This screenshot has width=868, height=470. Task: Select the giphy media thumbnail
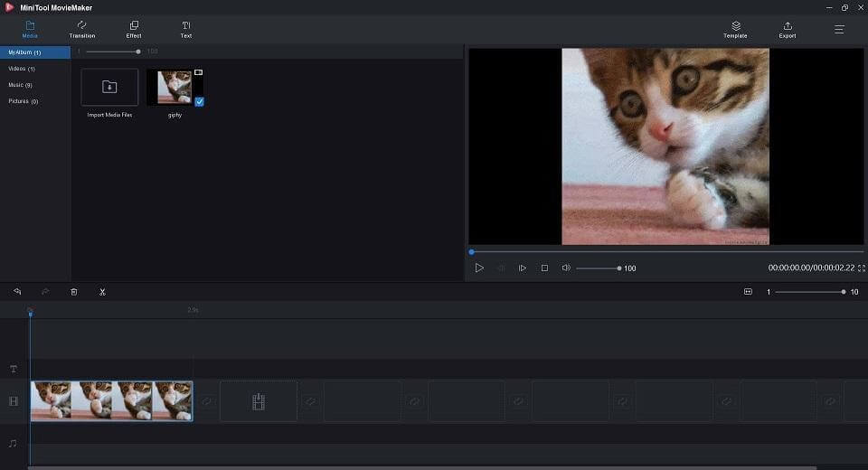click(x=175, y=87)
